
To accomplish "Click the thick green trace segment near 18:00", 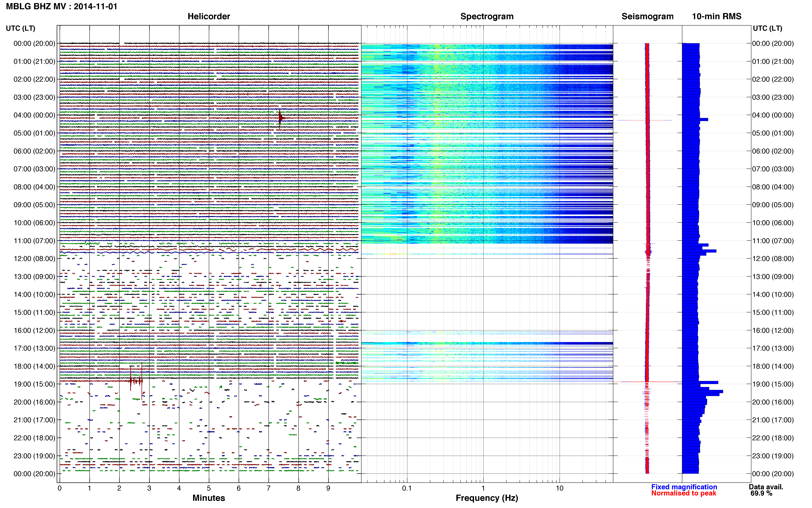I will pos(347,363).
